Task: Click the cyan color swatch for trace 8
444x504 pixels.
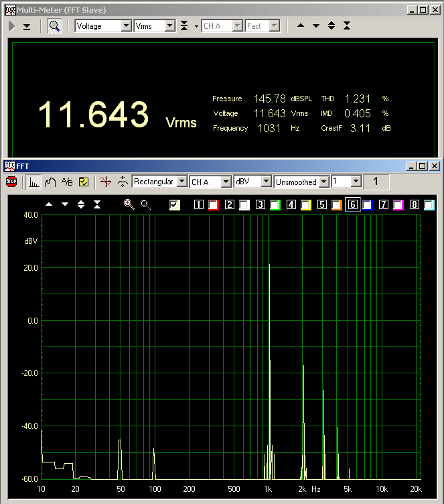Action: [x=429, y=205]
